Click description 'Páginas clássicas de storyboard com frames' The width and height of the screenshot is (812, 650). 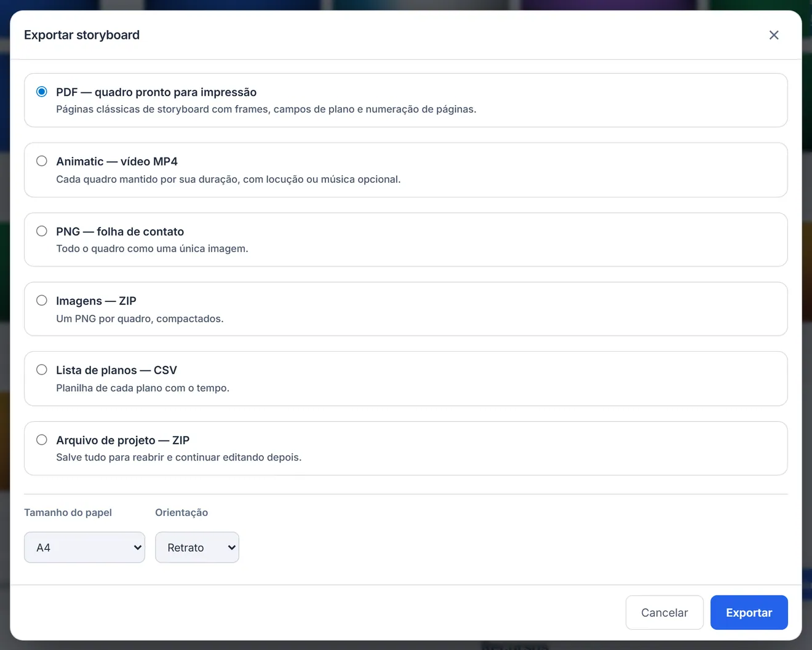pos(163,109)
